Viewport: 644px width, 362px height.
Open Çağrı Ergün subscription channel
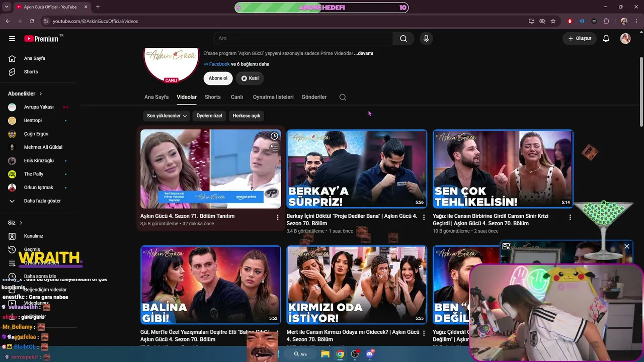(36, 134)
